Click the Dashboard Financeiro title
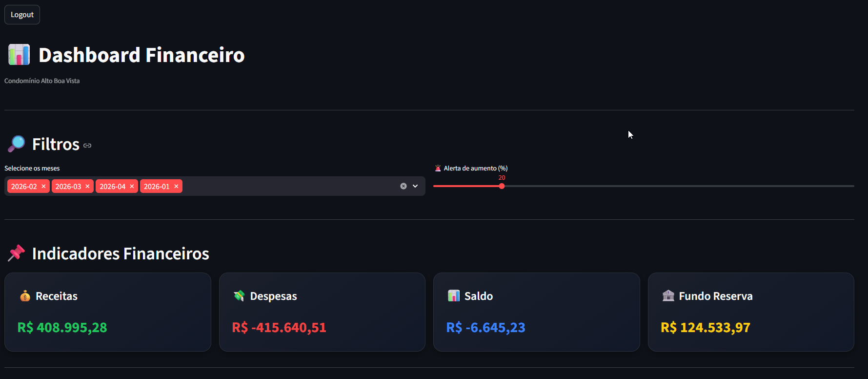The image size is (868, 379). (141, 55)
